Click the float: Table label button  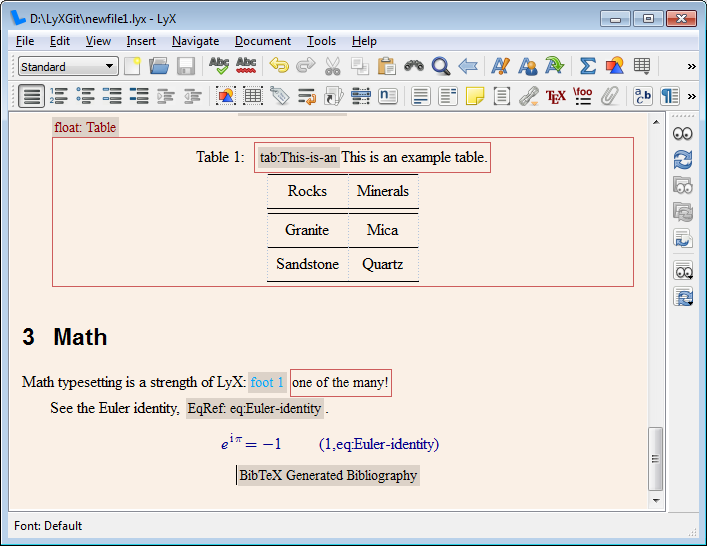[85, 127]
